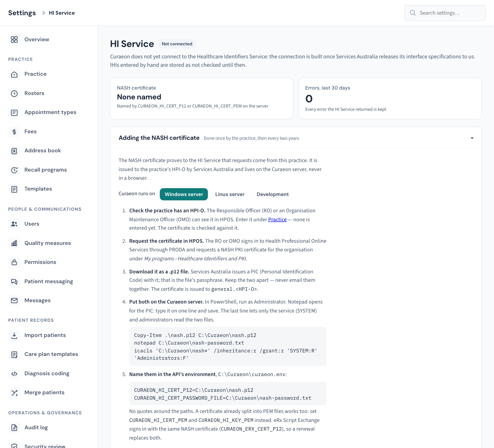Click the PATIENT RECORDS section heading
This screenshot has width=494, height=448.
pos(31,320)
